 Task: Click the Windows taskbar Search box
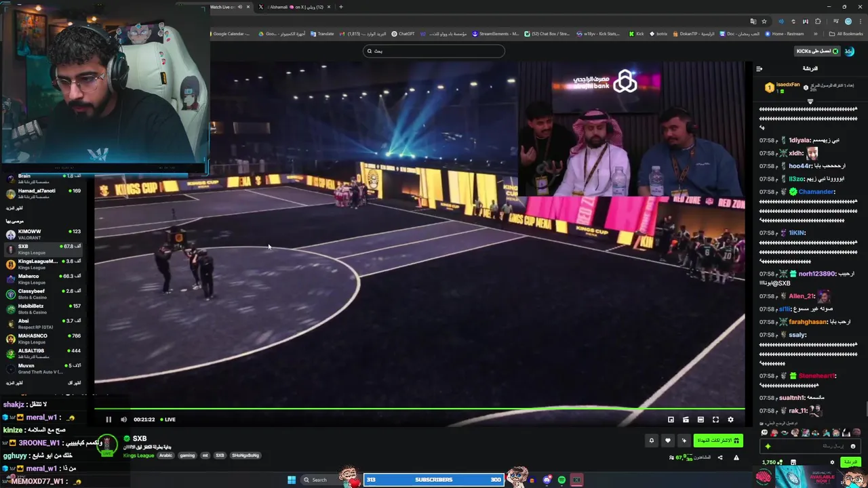pyautogui.click(x=320, y=480)
